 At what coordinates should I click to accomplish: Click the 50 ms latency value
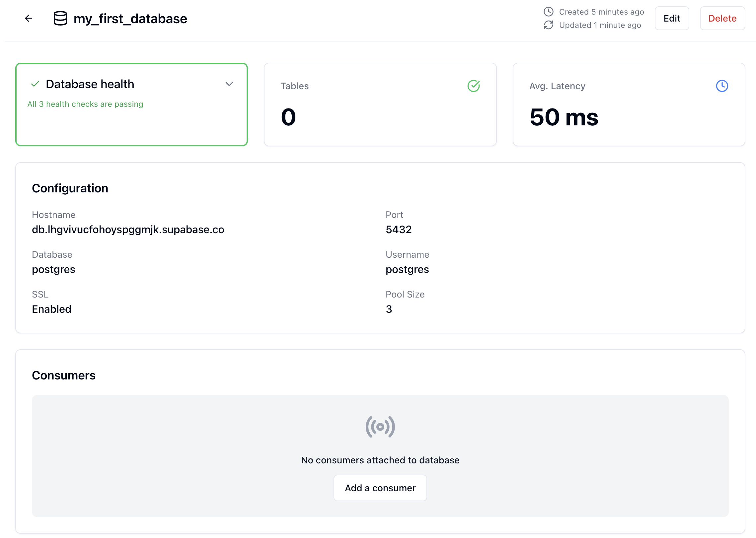564,117
